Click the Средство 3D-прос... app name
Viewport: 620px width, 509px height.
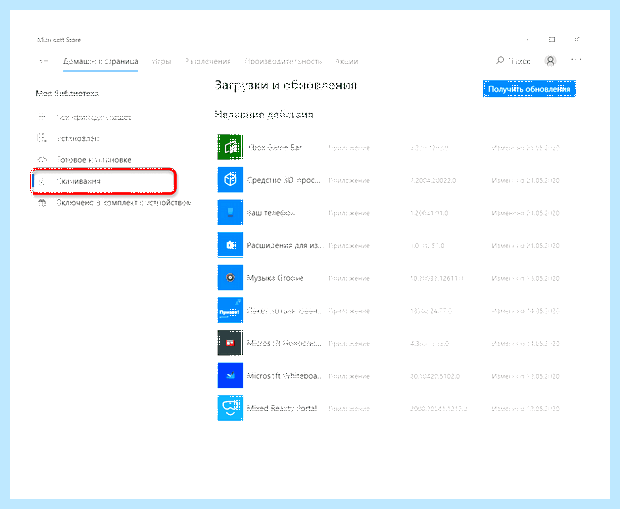tap(284, 180)
